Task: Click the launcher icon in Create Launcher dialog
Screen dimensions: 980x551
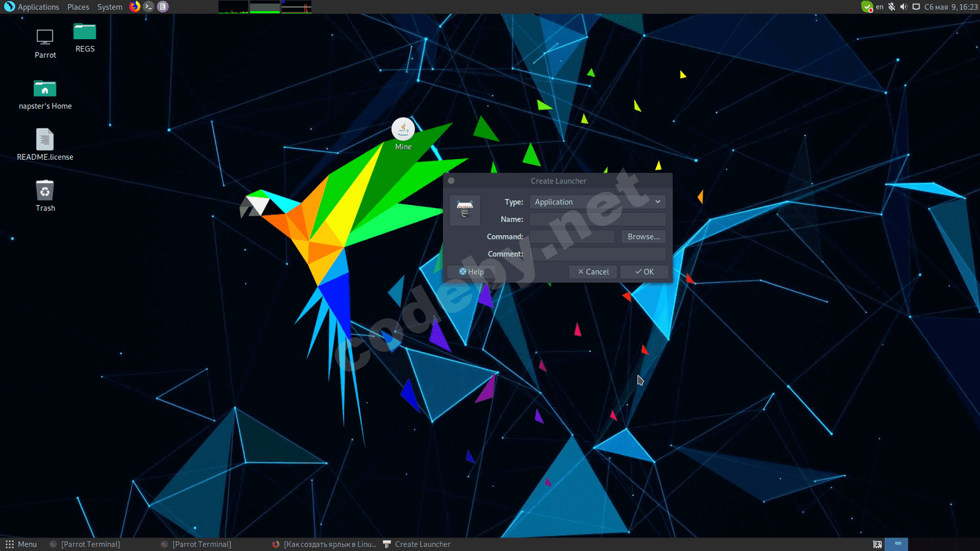Action: [x=465, y=210]
